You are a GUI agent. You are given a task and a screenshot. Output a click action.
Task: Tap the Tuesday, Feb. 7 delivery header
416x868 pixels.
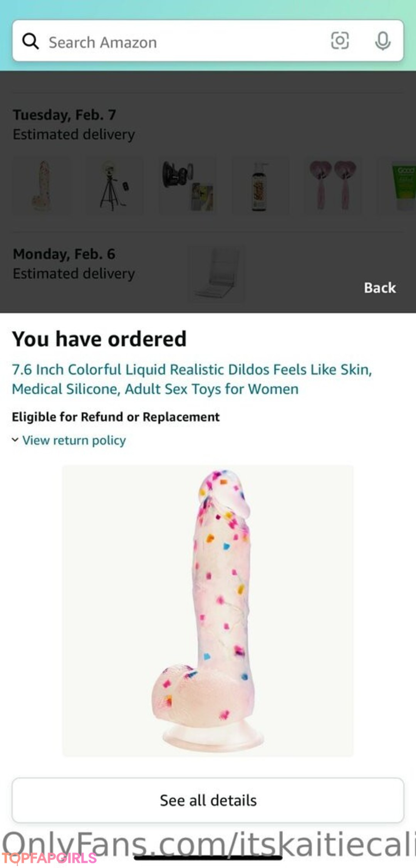coord(64,115)
